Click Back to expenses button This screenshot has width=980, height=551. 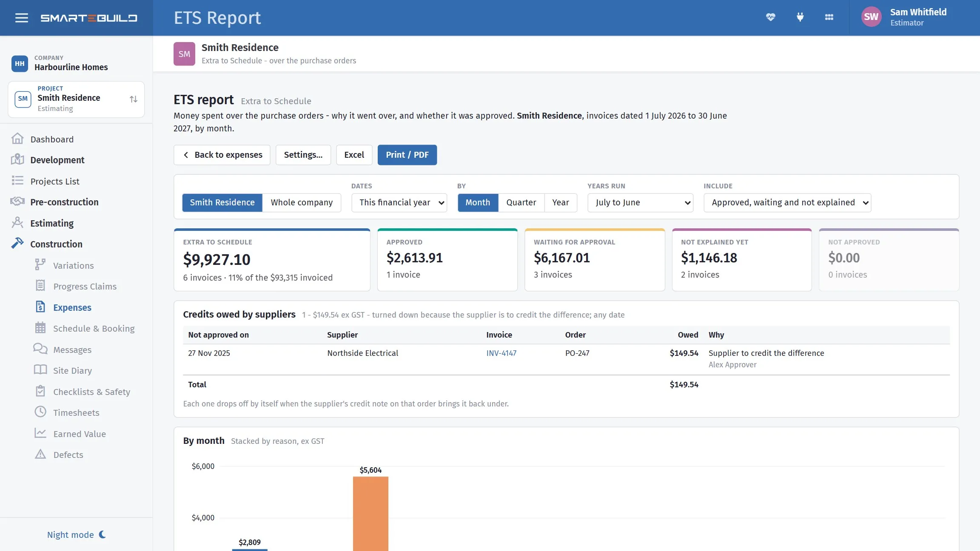(222, 155)
